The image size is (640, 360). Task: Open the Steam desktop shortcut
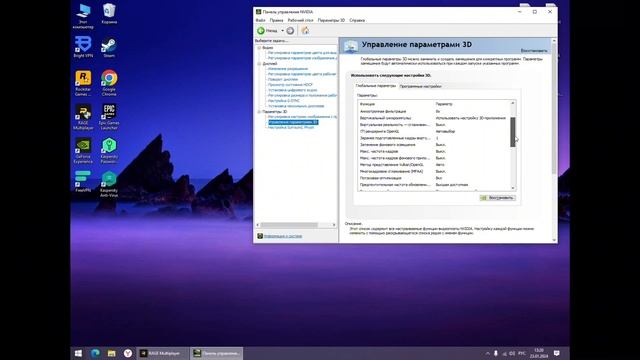(x=109, y=47)
